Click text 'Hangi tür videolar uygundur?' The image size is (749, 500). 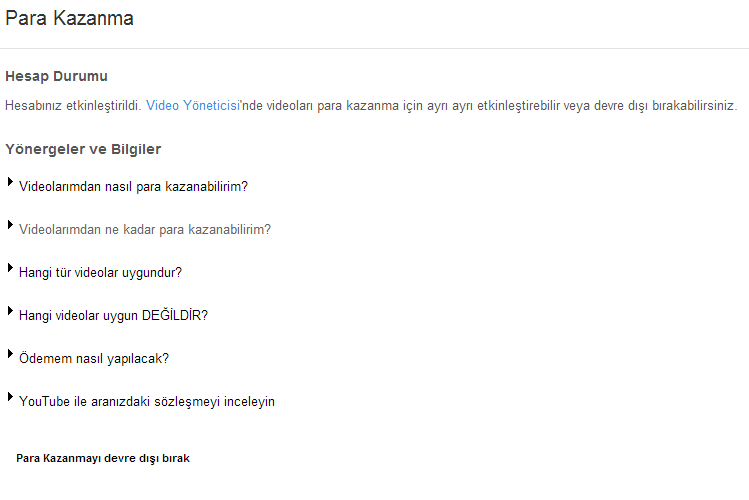(100, 273)
